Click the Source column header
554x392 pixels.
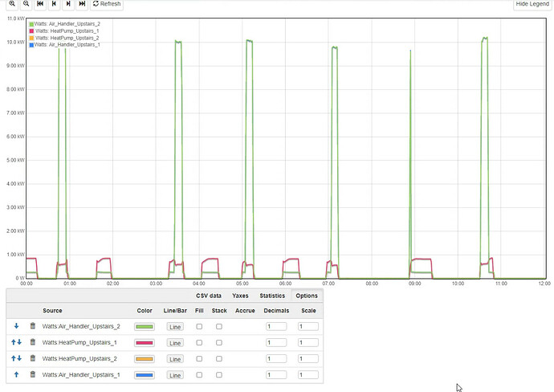[x=52, y=311]
